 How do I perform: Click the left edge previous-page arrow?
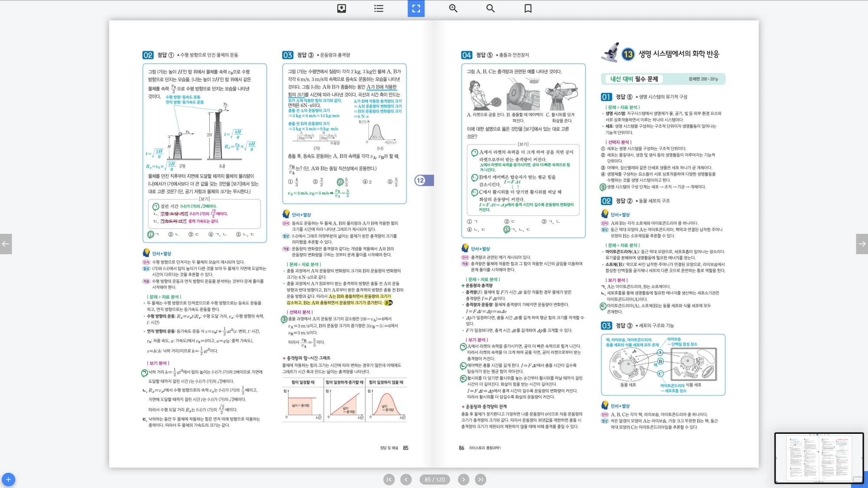[x=6, y=244]
